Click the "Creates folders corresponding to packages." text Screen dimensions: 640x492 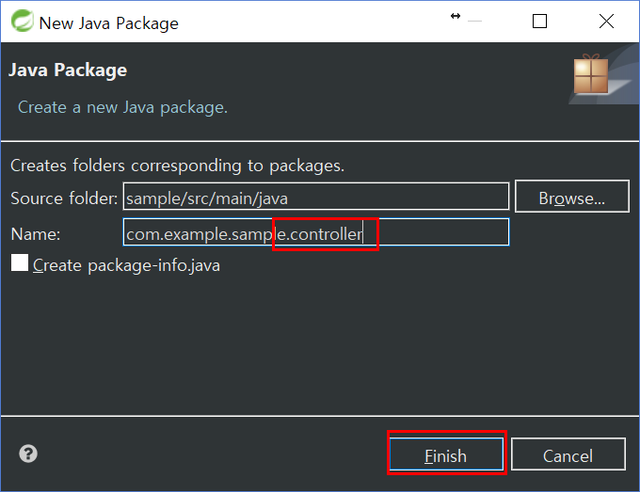click(x=177, y=165)
